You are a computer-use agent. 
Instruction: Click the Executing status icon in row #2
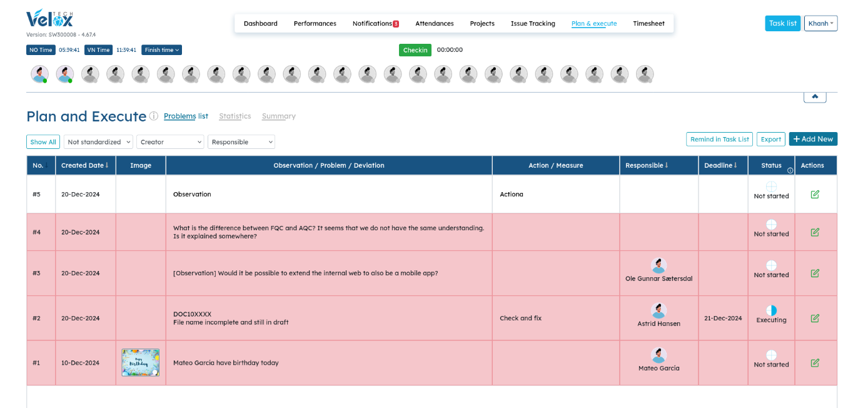[x=771, y=310]
